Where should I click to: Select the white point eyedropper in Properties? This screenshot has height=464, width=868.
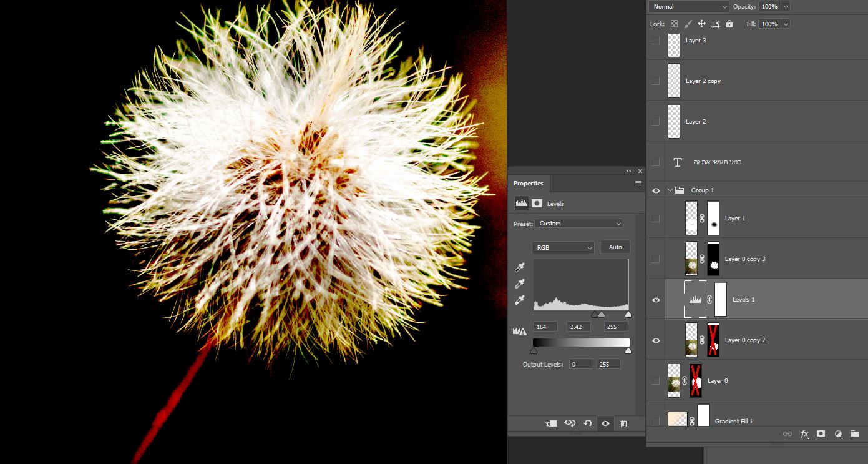pyautogui.click(x=520, y=300)
